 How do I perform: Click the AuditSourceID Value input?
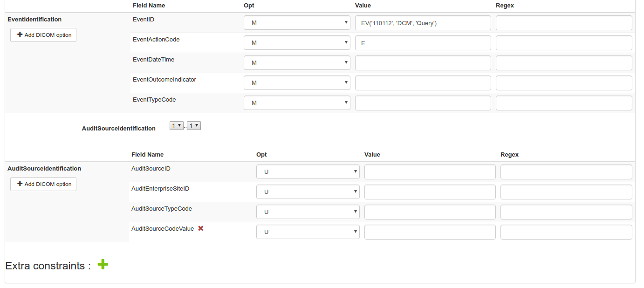pyautogui.click(x=429, y=171)
